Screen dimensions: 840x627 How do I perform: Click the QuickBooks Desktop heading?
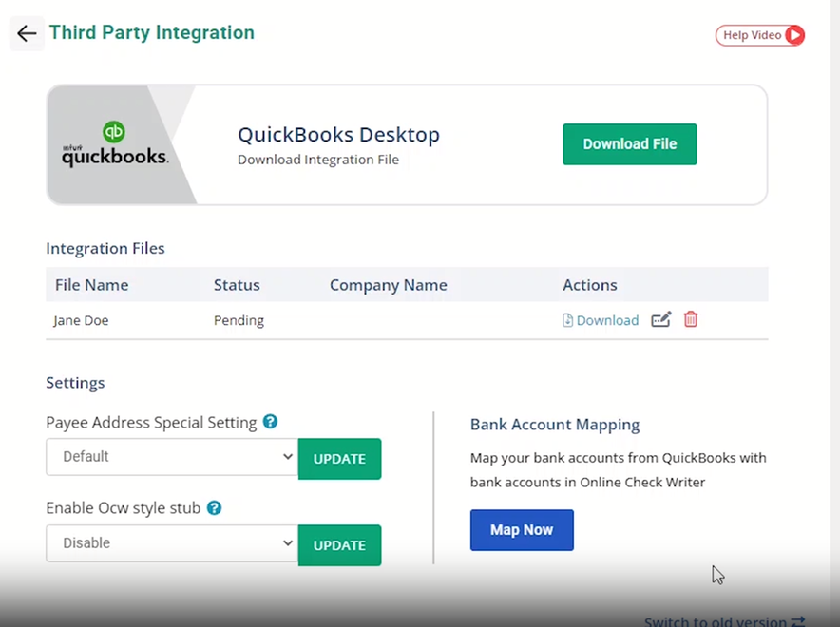[x=338, y=134]
